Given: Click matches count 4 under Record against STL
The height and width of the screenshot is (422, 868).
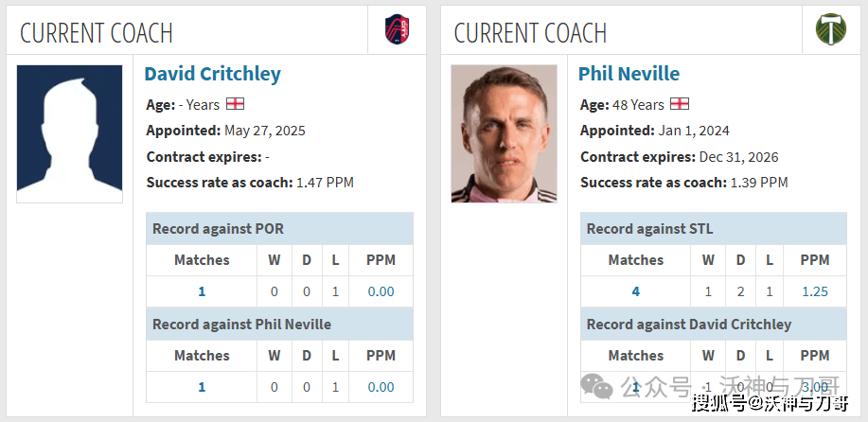Looking at the screenshot, I should (x=635, y=291).
